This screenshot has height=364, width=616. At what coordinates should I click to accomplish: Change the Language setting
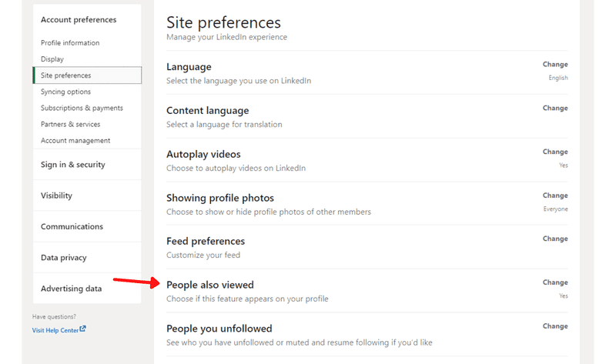click(555, 65)
